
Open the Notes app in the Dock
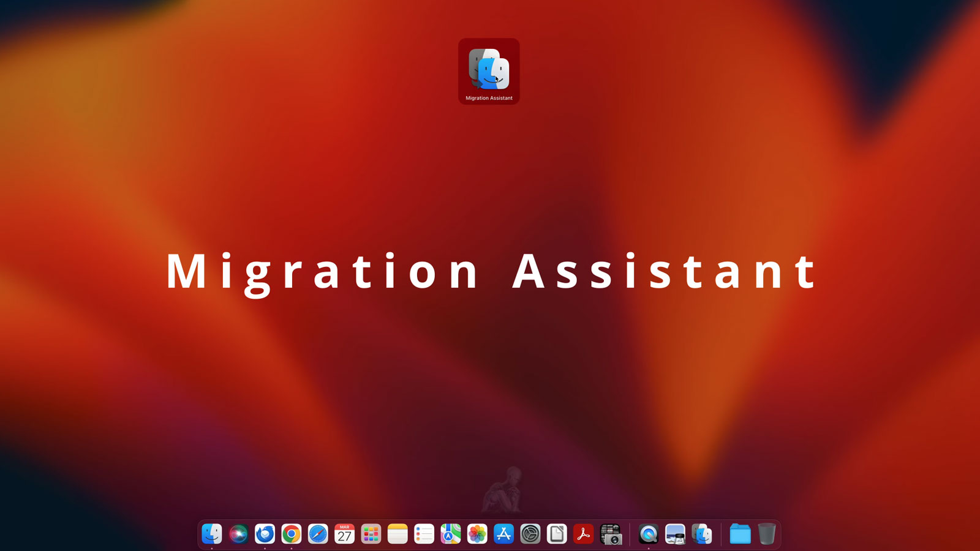pos(398,534)
